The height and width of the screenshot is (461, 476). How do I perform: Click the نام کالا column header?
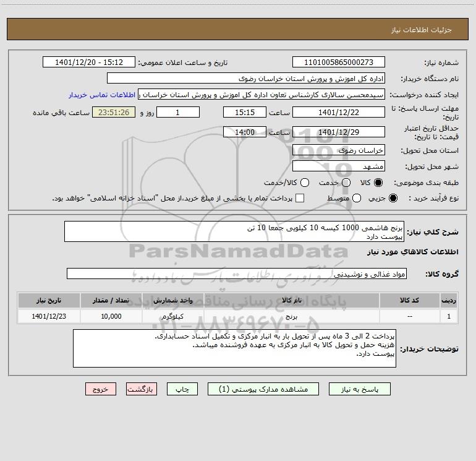[x=291, y=301]
